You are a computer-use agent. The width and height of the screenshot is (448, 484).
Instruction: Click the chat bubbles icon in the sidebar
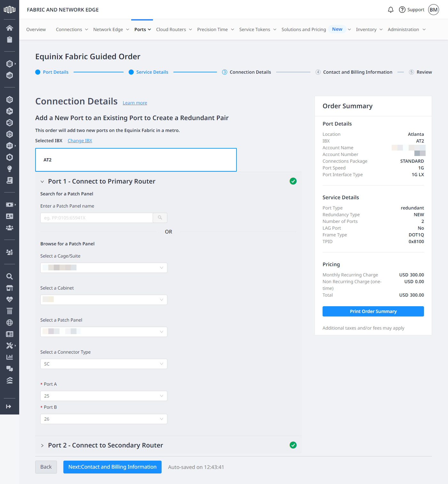10,369
